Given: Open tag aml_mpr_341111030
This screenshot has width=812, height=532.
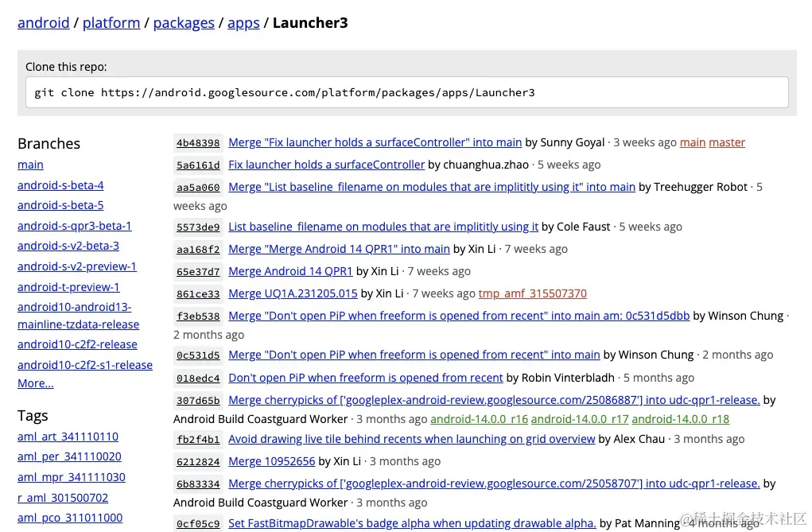Looking at the screenshot, I should tap(72, 477).
